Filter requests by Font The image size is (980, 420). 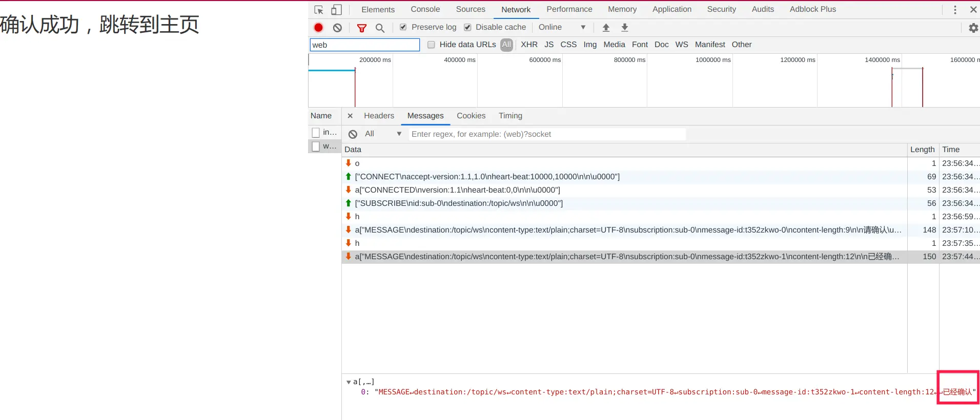(640, 45)
